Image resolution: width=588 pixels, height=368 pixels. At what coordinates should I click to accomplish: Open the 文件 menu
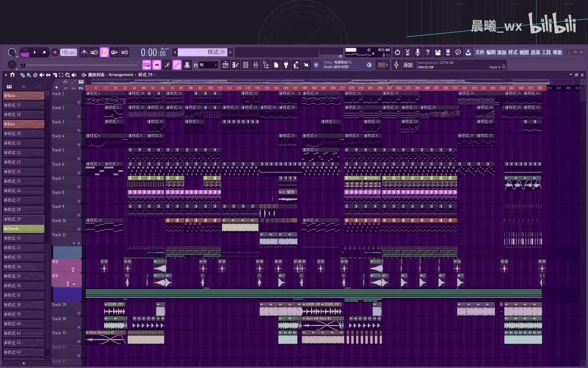tap(480, 52)
